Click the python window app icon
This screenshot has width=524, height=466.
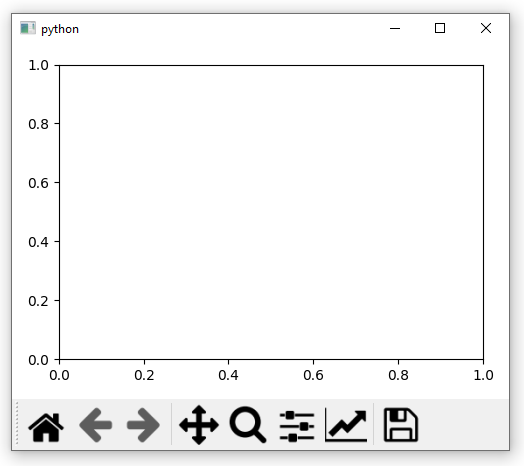click(x=28, y=28)
